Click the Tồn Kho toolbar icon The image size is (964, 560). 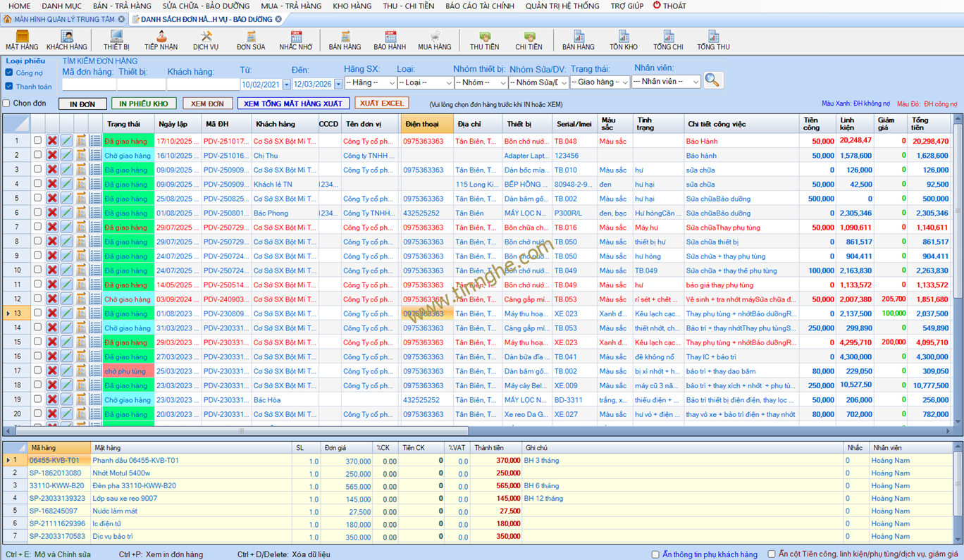click(x=623, y=40)
